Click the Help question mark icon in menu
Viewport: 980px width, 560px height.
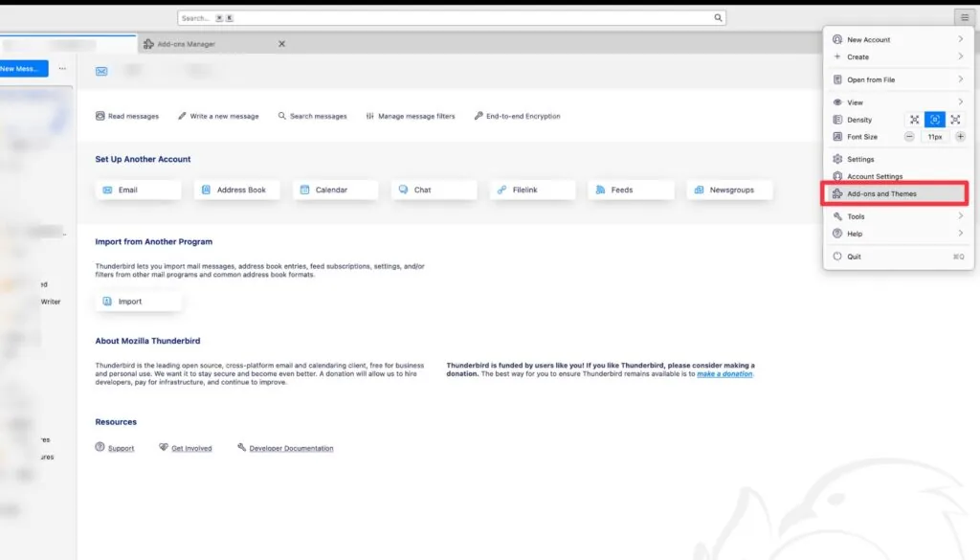[837, 234]
